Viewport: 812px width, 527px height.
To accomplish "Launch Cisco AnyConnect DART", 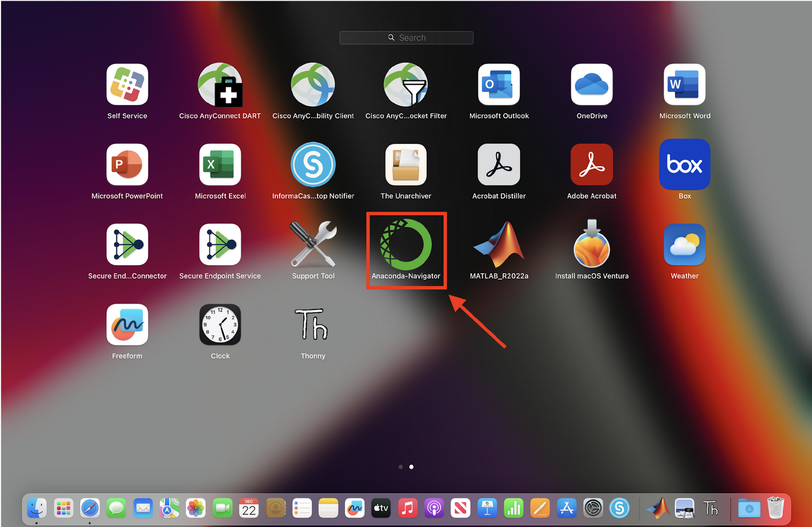I will [220, 85].
